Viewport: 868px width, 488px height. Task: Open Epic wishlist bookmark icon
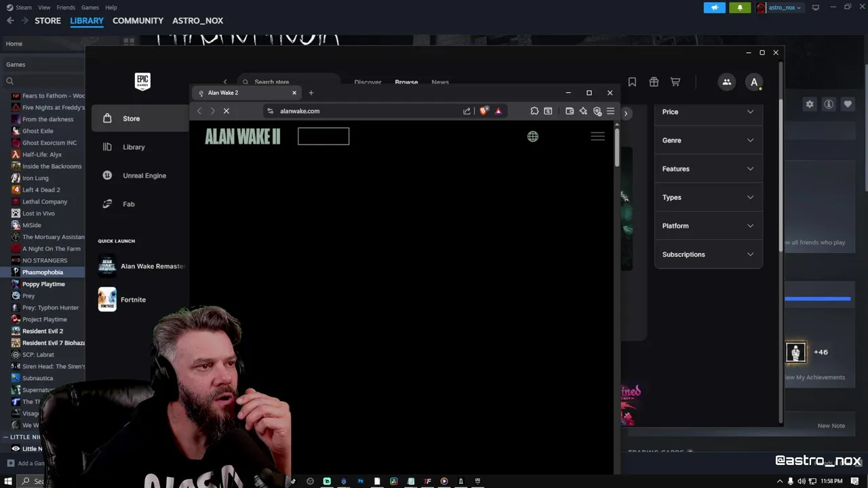[x=632, y=82]
